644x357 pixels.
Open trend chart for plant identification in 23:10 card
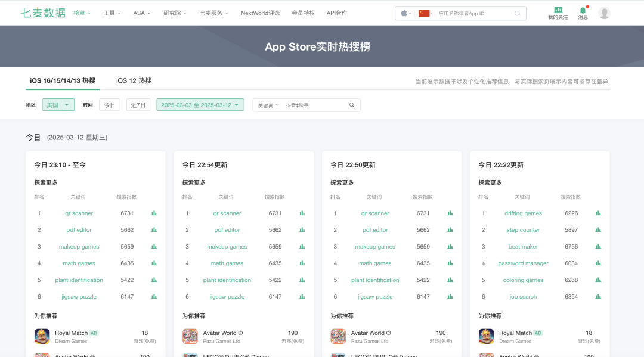[x=154, y=280]
